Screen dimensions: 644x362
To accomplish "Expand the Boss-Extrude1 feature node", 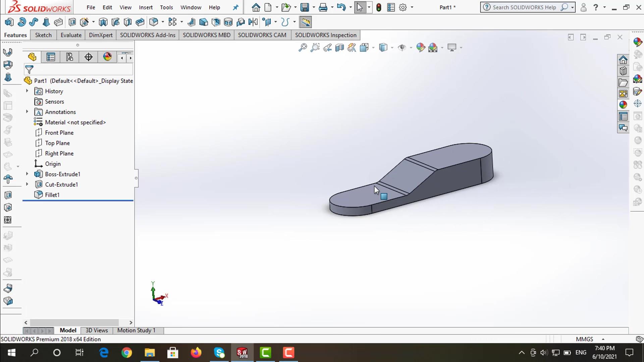I will tap(27, 174).
